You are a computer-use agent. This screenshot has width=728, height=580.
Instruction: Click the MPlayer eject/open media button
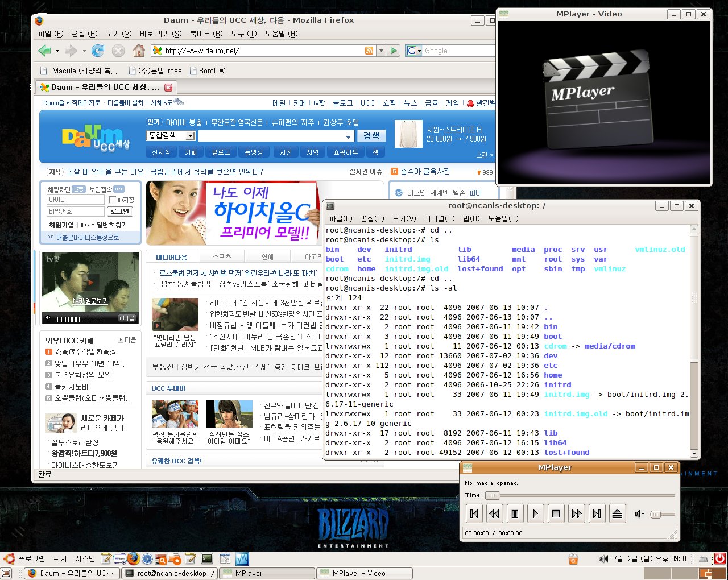point(617,514)
